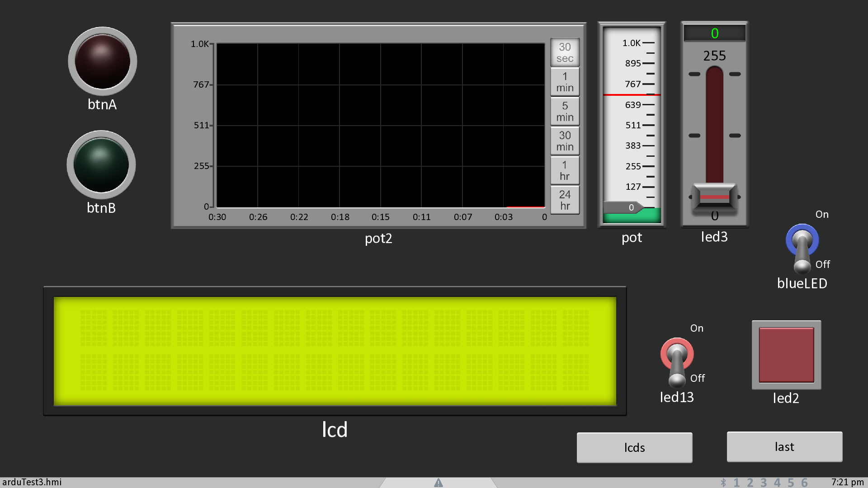Set graph range to 30 sec

[565, 52]
